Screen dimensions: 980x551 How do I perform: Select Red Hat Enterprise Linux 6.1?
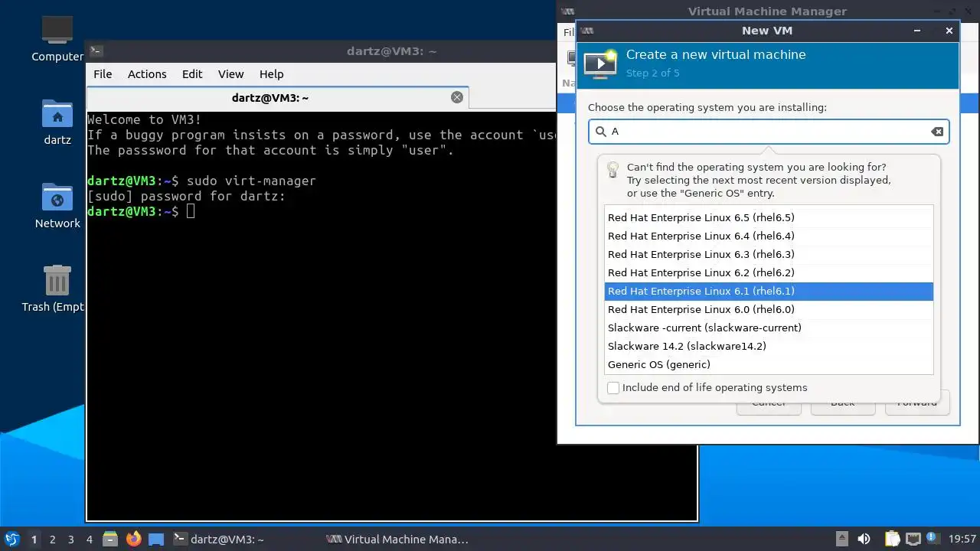pos(769,291)
